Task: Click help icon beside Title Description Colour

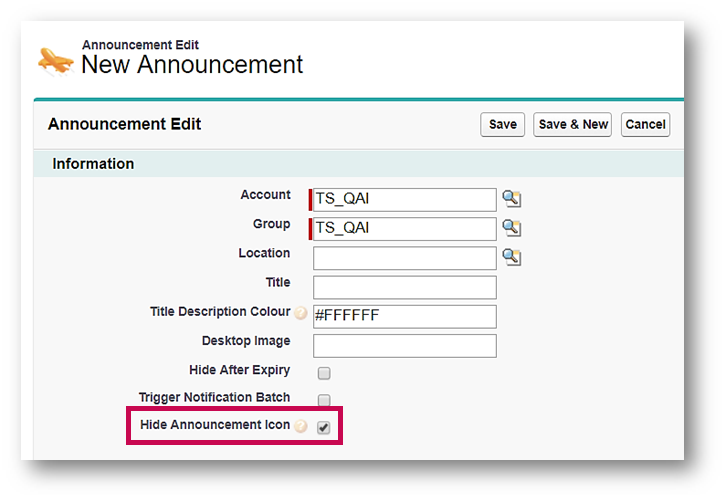Action: (x=301, y=313)
